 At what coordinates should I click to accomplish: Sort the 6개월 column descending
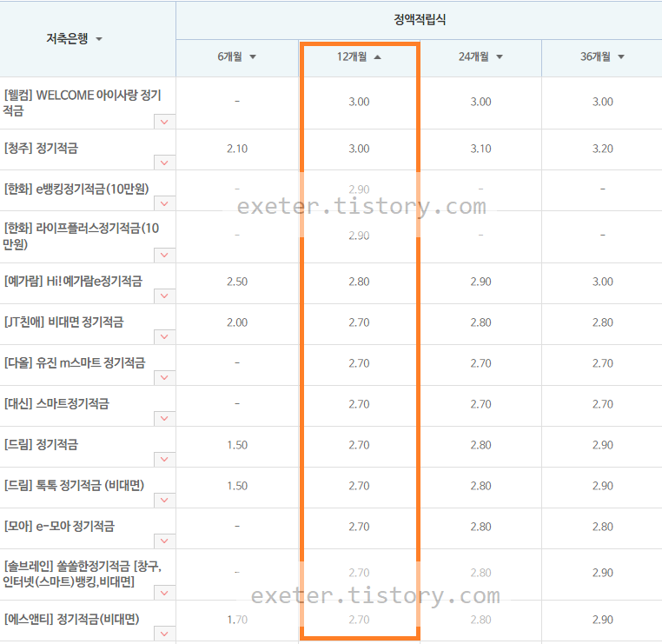pyautogui.click(x=253, y=57)
